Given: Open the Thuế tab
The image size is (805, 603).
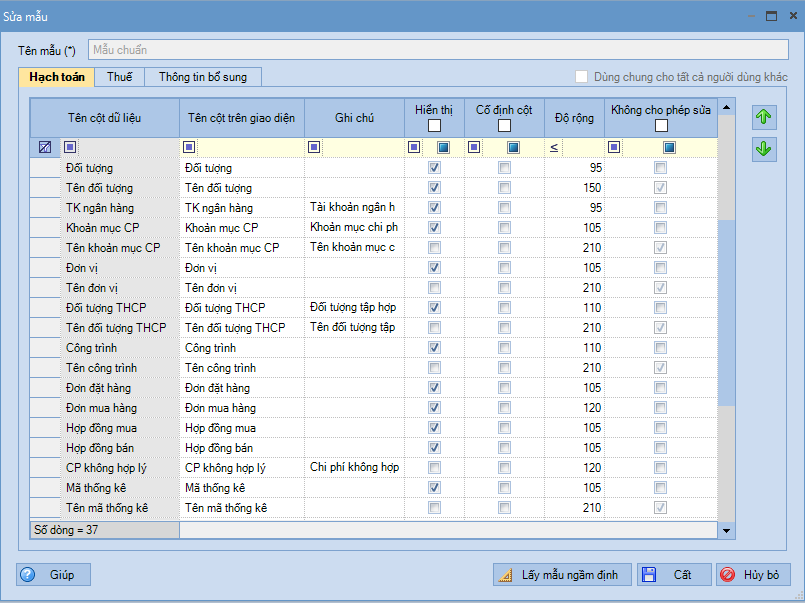Looking at the screenshot, I should click(120, 77).
